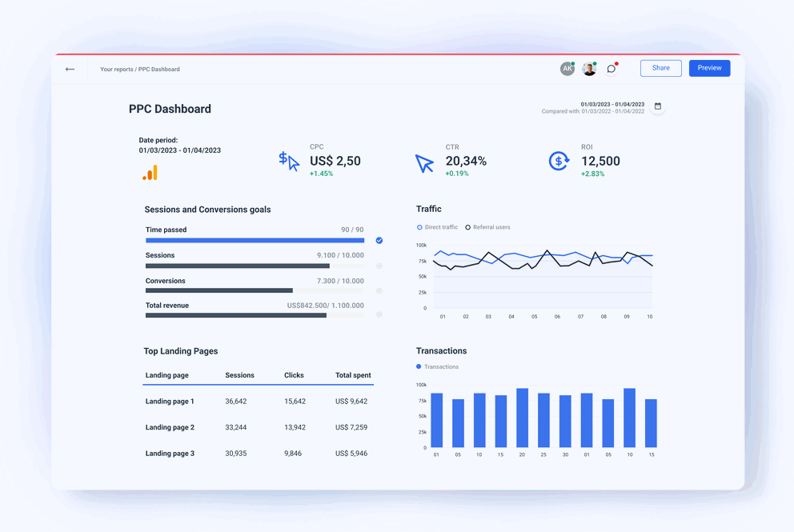Click the ROI dollar cycle icon
Image resolution: width=794 pixels, height=532 pixels.
(559, 161)
